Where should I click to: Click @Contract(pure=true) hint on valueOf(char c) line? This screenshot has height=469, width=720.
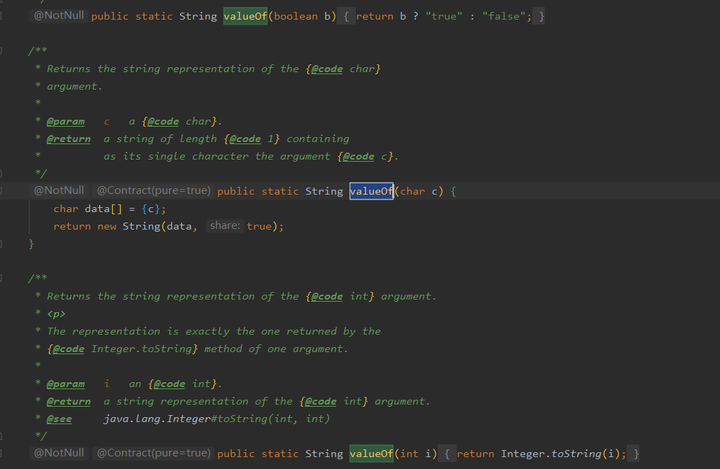pyautogui.click(x=153, y=191)
